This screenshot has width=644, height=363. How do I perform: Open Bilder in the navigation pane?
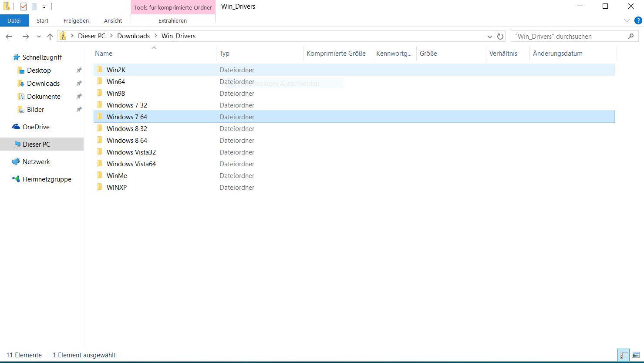(x=35, y=110)
